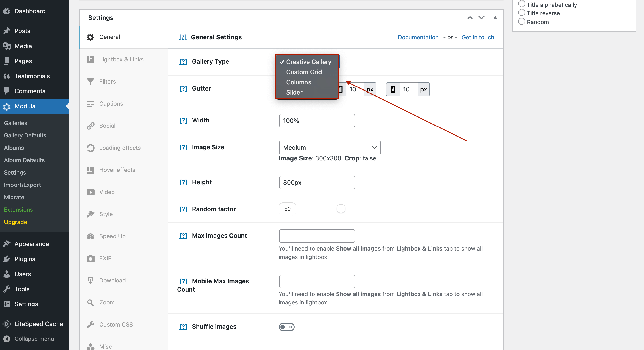Open the Gallery Type help tooltip
Viewport: 644px width, 350px height.
pyautogui.click(x=183, y=62)
